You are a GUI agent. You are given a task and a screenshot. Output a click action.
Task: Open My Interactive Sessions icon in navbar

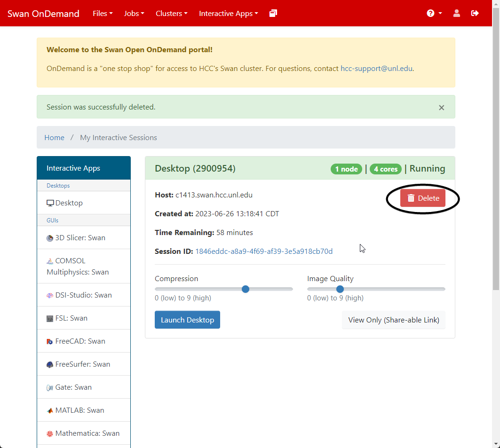coord(273,13)
